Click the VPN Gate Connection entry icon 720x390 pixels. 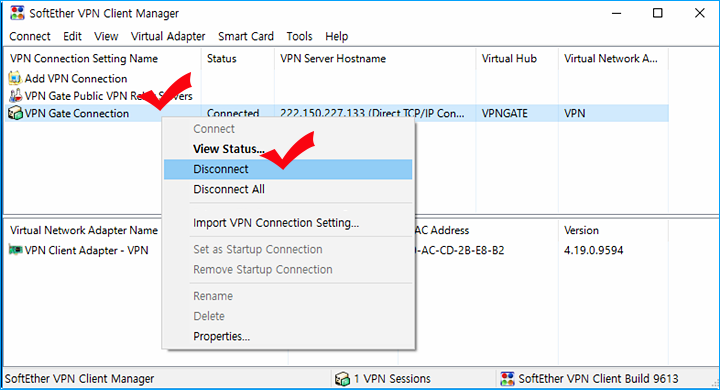pos(15,113)
